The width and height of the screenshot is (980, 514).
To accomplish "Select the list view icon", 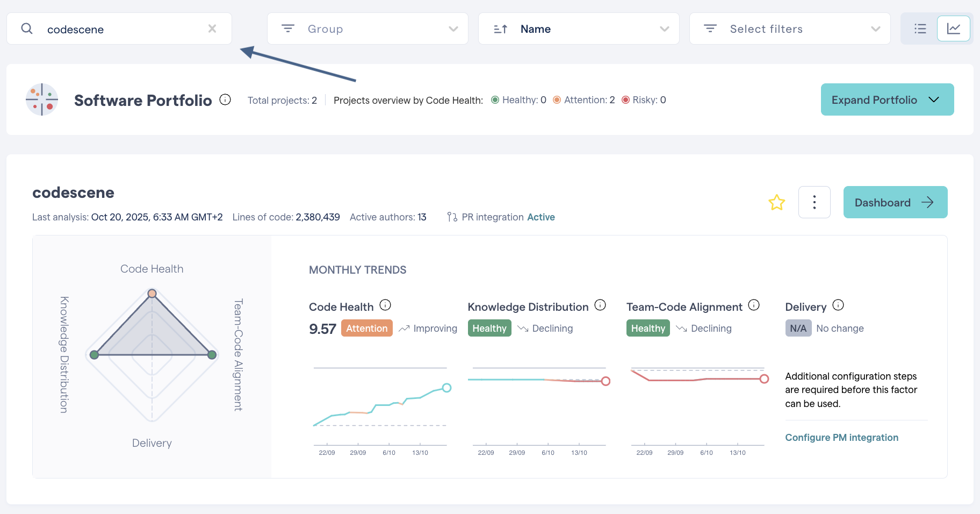I will (x=919, y=28).
